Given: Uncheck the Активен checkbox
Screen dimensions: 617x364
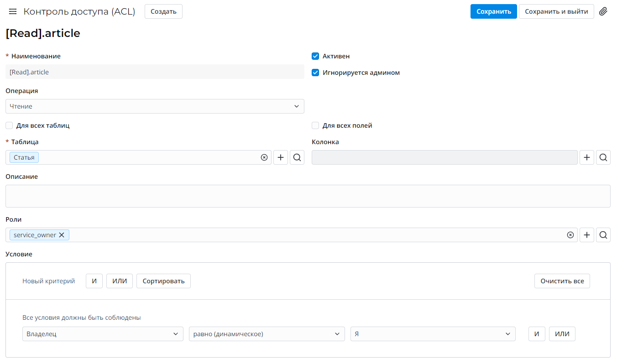Looking at the screenshot, I should (x=315, y=56).
